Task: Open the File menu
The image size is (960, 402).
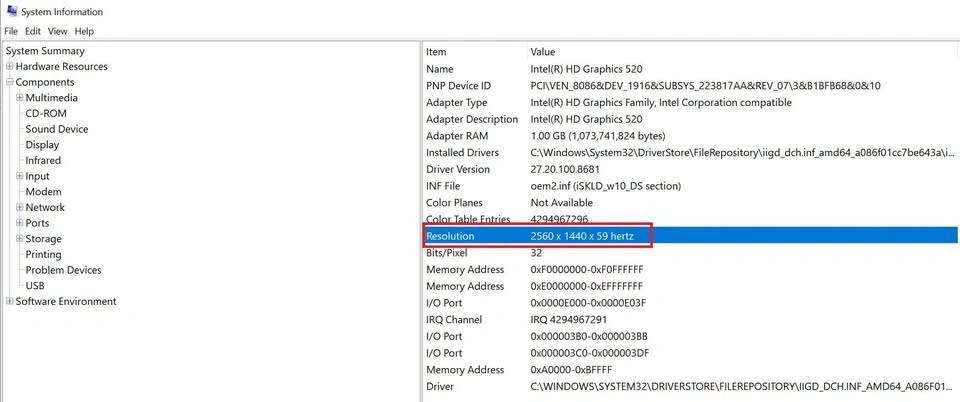Action: coord(11,31)
